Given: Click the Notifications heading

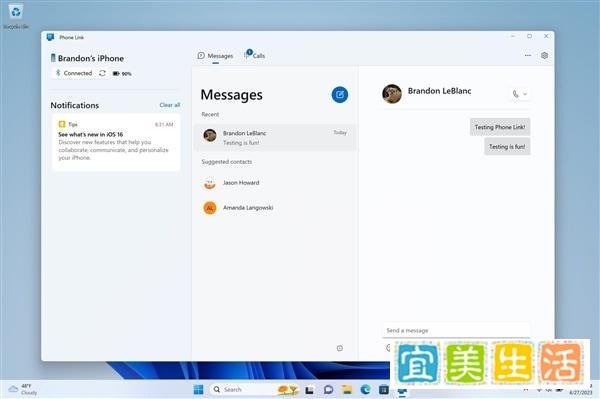Looking at the screenshot, I should (75, 105).
